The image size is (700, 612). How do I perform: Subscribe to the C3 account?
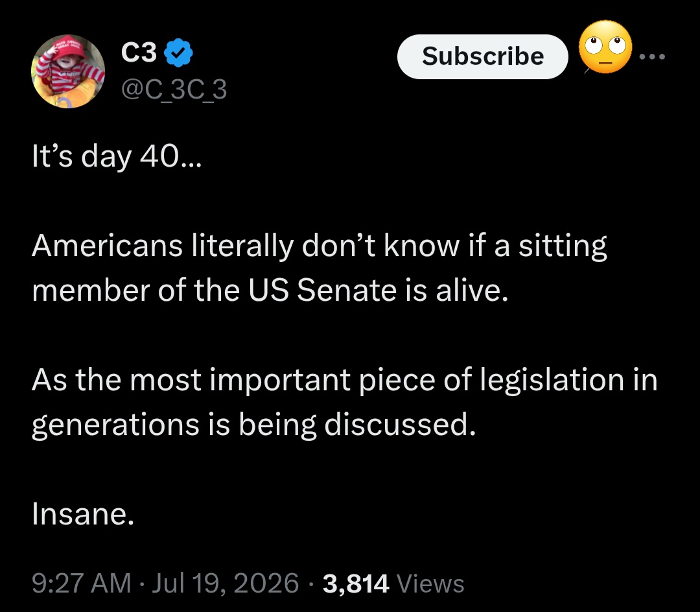coord(483,56)
